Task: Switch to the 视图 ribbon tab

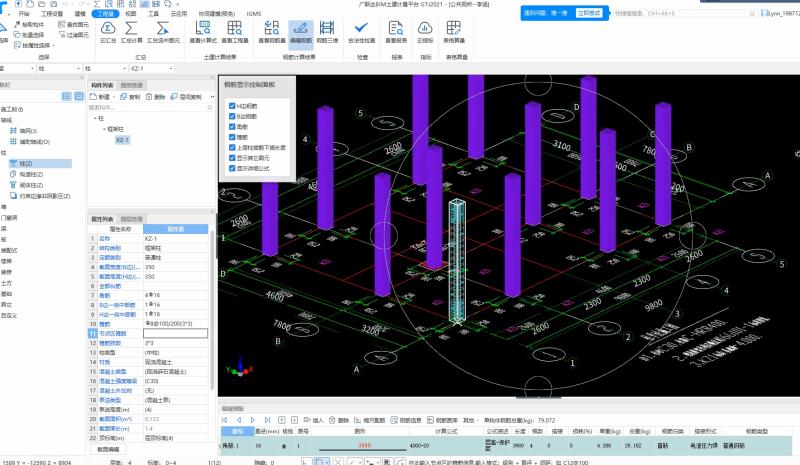Action: point(131,16)
